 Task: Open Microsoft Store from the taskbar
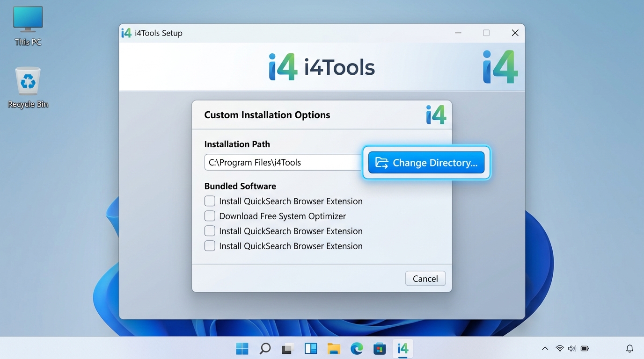coord(380,349)
